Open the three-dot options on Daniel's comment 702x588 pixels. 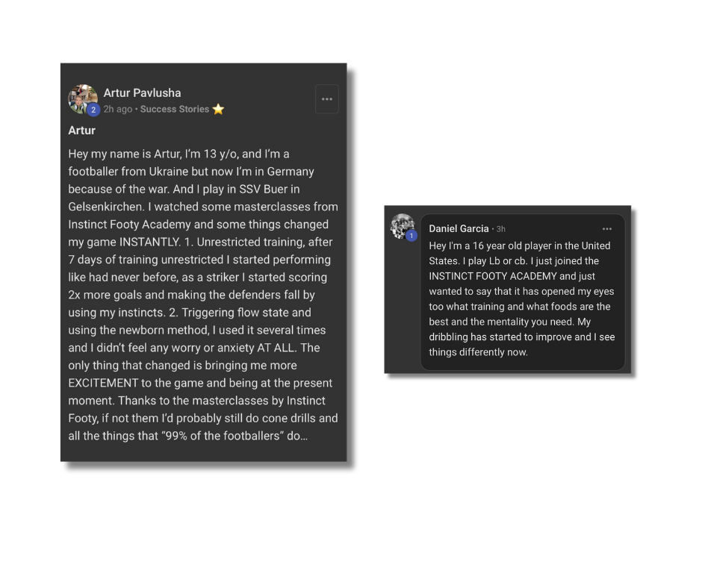point(607,229)
